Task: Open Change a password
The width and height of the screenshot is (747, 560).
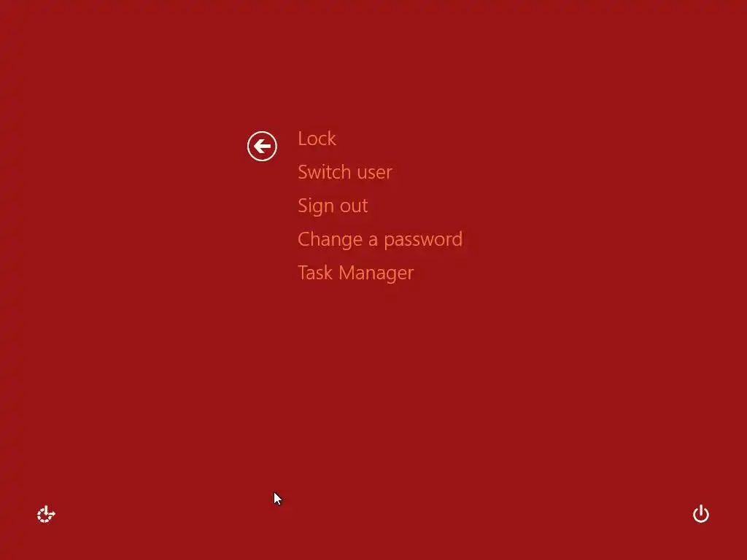Action: pos(380,239)
